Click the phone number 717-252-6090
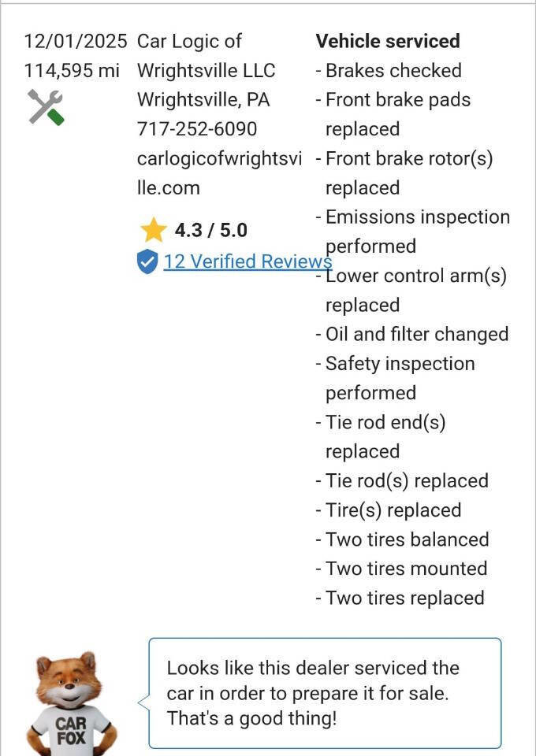 click(197, 129)
